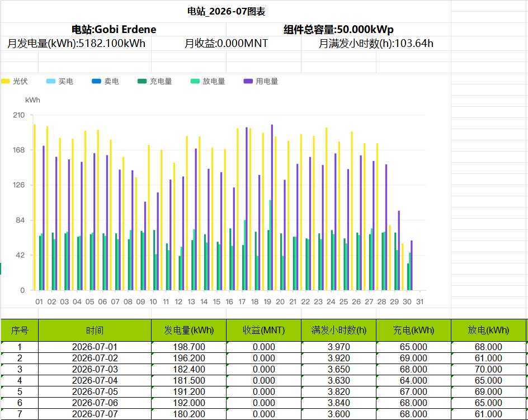Click the 充电(kWh) header cell
Viewport: 528px width, 420px height.
tap(413, 331)
